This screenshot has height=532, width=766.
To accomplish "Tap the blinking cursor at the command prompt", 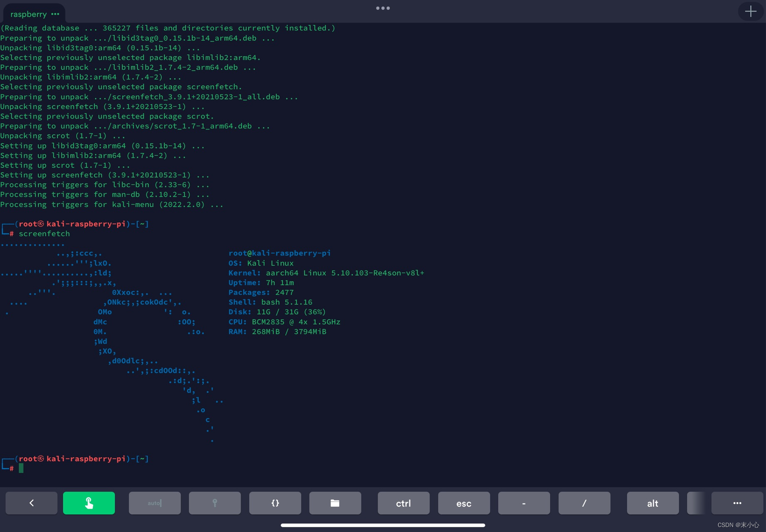I will [22, 468].
